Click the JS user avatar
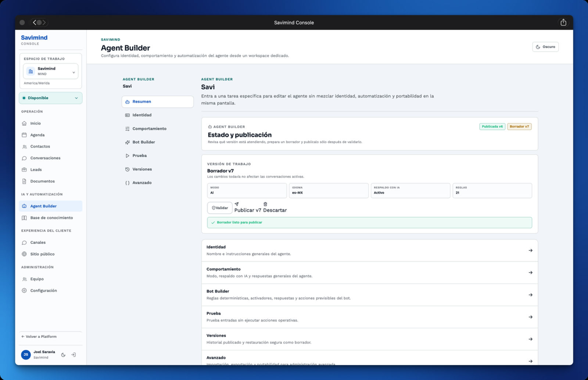The image size is (588, 380). [x=26, y=355]
